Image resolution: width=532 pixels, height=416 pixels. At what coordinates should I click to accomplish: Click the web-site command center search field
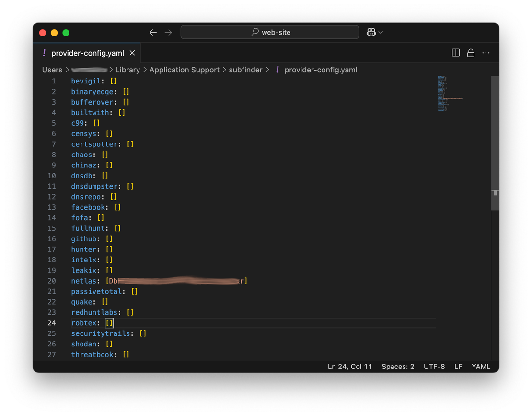[269, 32]
